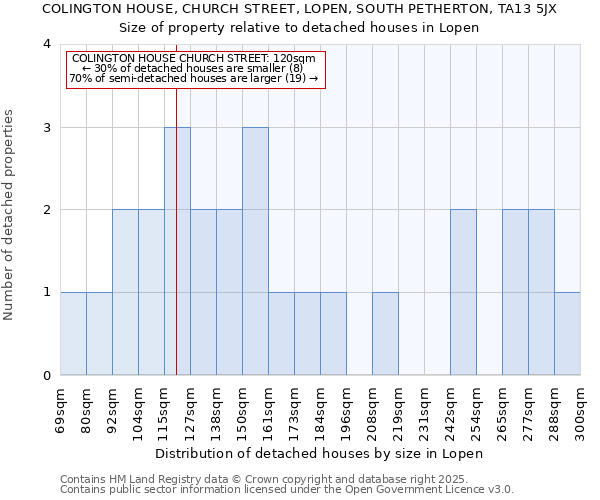This screenshot has width=600, height=500.
Task: Click the chart title at the top
Action: (x=300, y=18)
